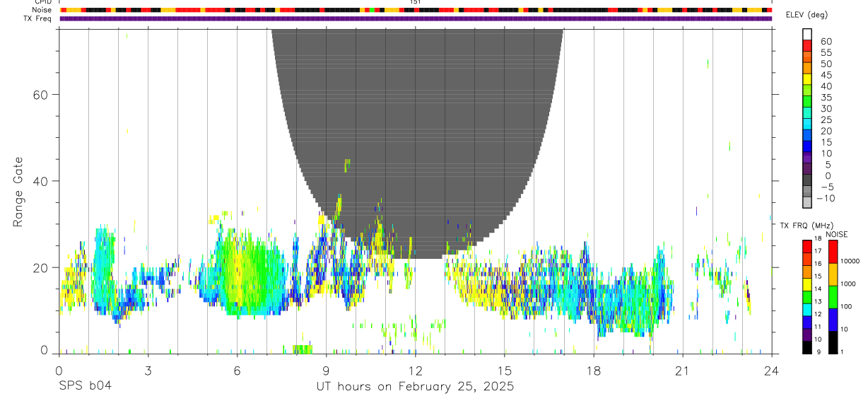Click the '-10' value in ELEV legend
The height and width of the screenshot is (401, 868).
pos(826,198)
